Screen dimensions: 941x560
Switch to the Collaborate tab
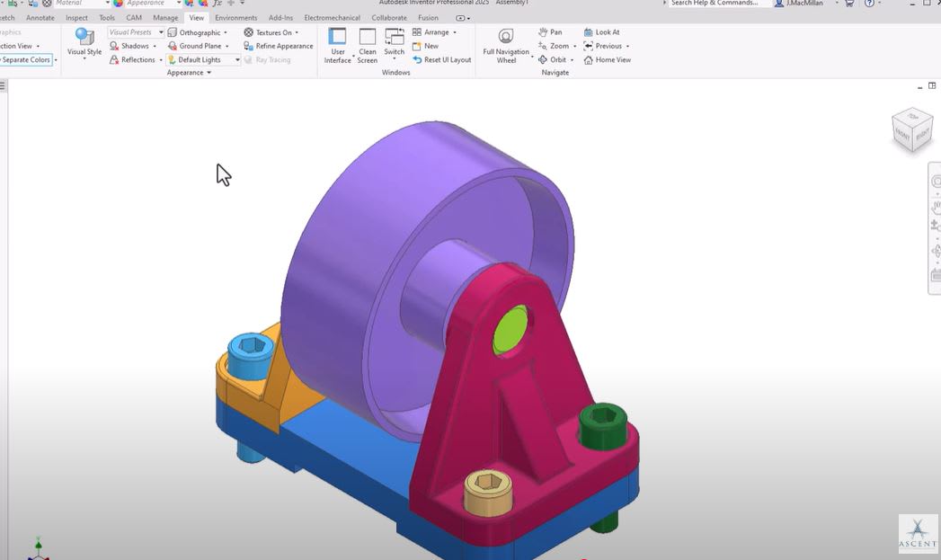coord(389,18)
